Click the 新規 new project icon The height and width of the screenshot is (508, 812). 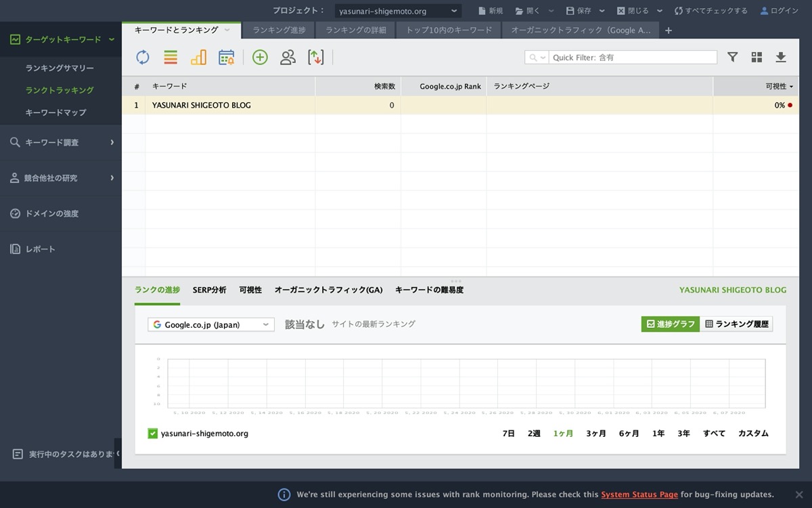[482, 11]
